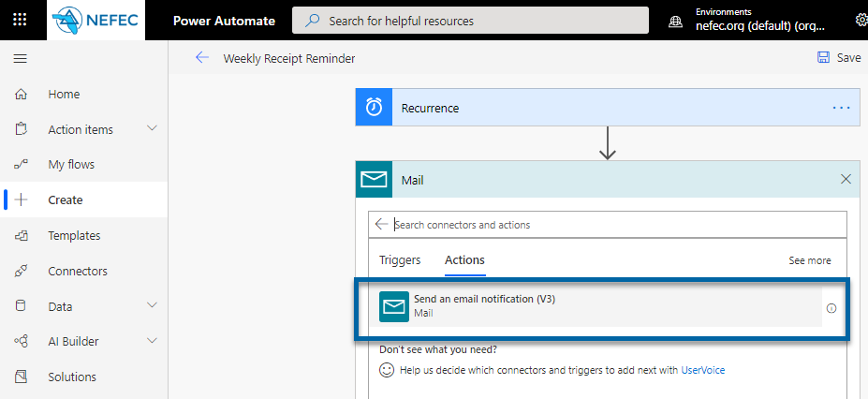The image size is (868, 399).
Task: Click the My flows icon
Action: (x=21, y=165)
